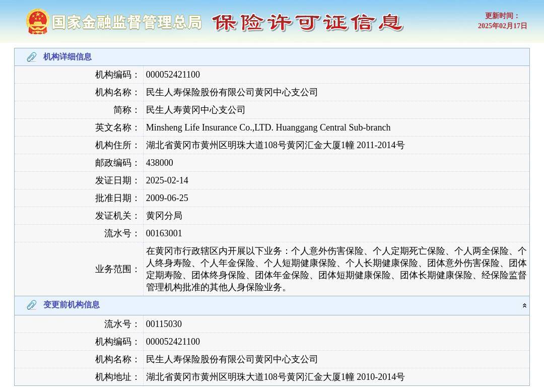544x392 pixels.
Task: Click the 机构住所 field label
Action: [x=116, y=145]
